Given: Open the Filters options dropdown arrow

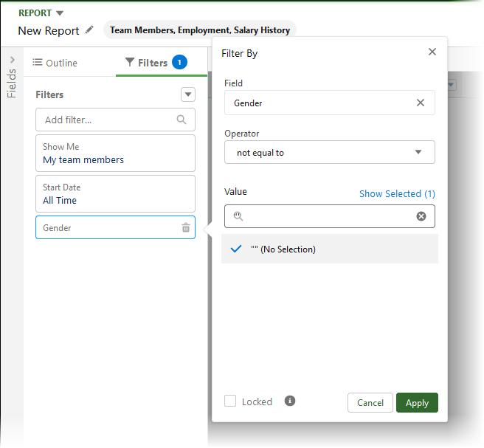Looking at the screenshot, I should pyautogui.click(x=188, y=94).
